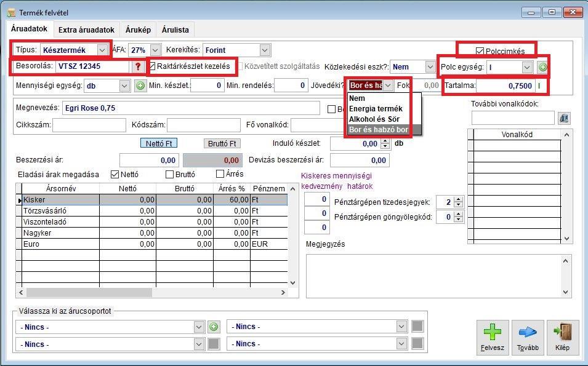Click the Tartalma value field
The image size is (588, 366).
(x=505, y=86)
